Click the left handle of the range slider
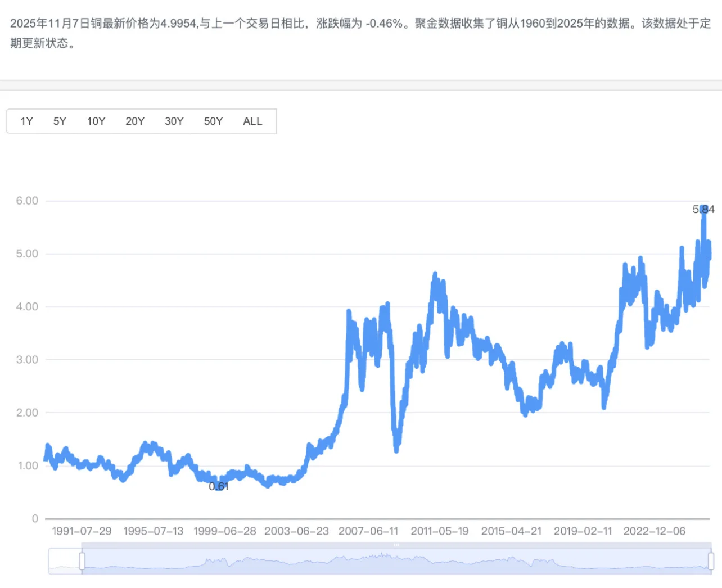Viewport: 722px width, 588px height. (x=81, y=560)
